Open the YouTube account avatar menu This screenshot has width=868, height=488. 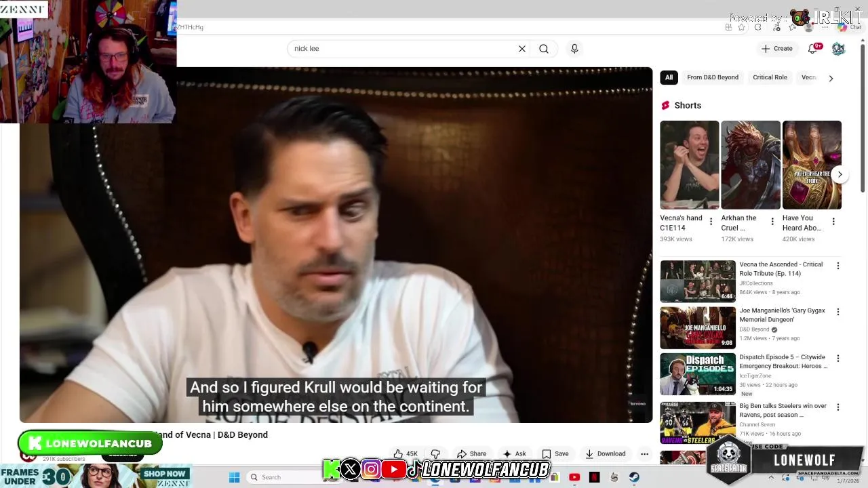(838, 49)
